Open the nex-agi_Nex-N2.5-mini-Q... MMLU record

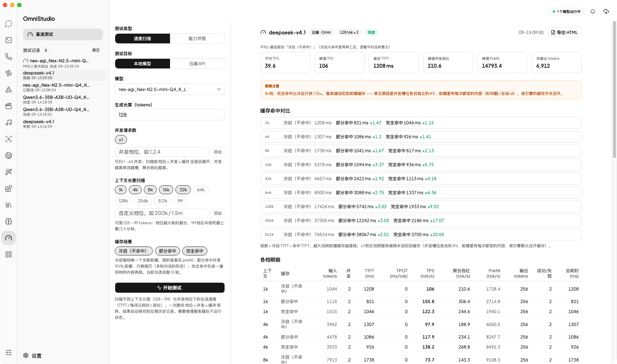pos(63,63)
